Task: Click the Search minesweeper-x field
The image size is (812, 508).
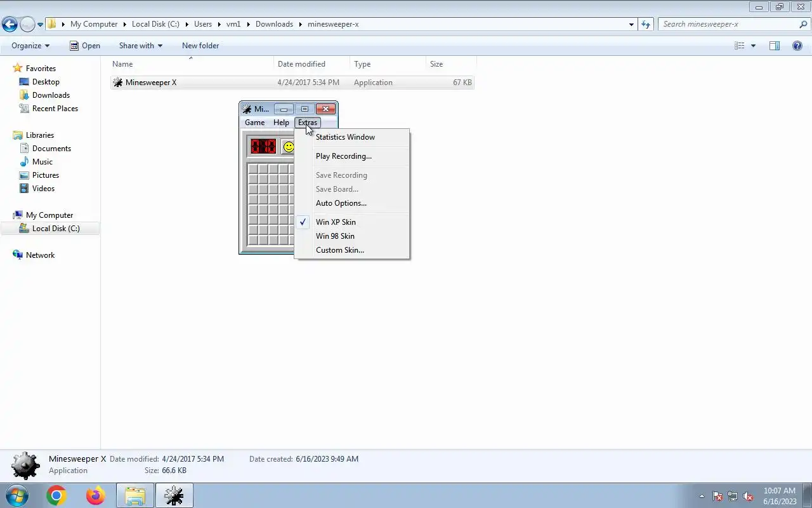Action: 728,24
